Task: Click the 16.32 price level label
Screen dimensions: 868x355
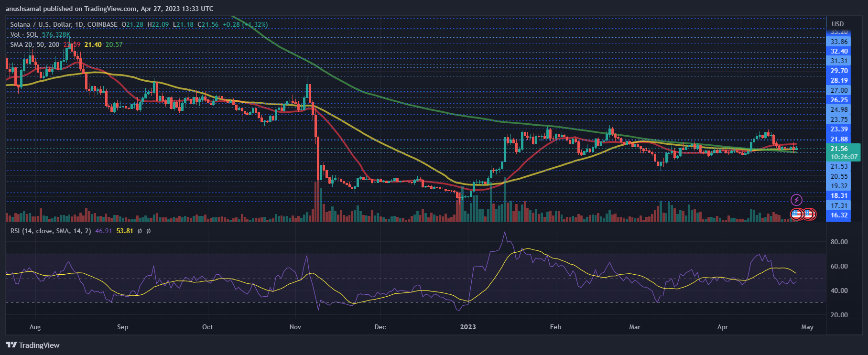Action: pos(839,215)
